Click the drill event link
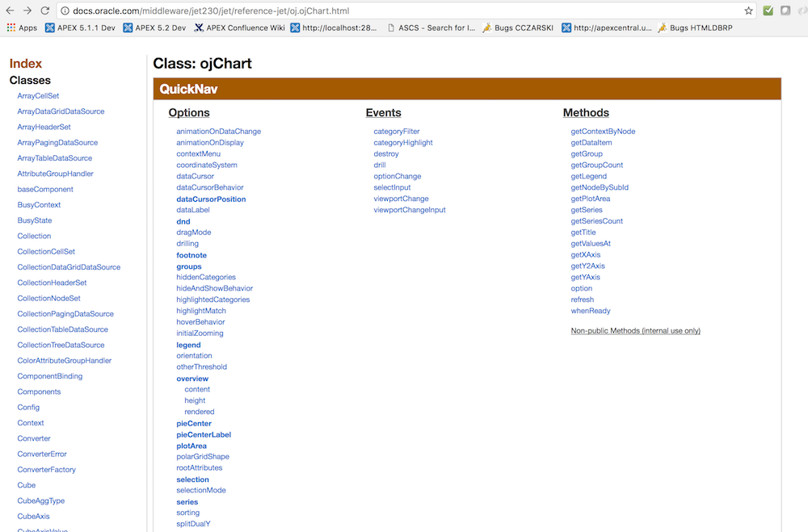 [x=380, y=165]
